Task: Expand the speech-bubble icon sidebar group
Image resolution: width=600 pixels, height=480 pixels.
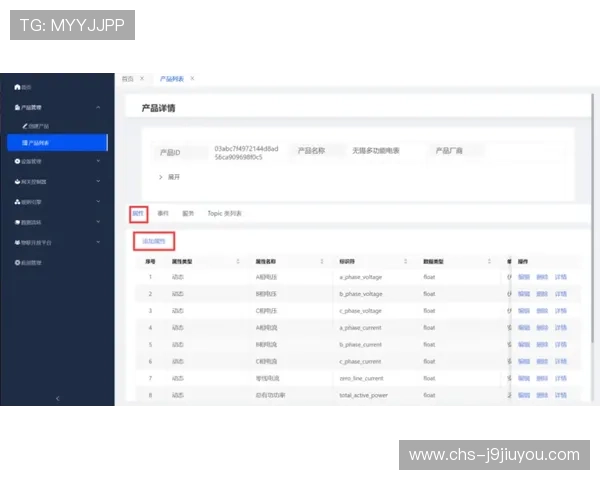Action: coord(98,222)
